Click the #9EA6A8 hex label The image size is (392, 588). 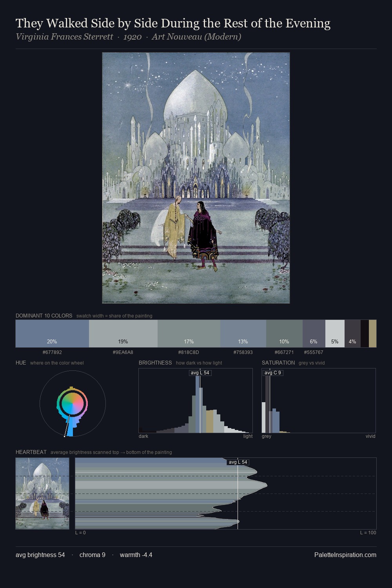coord(123,352)
